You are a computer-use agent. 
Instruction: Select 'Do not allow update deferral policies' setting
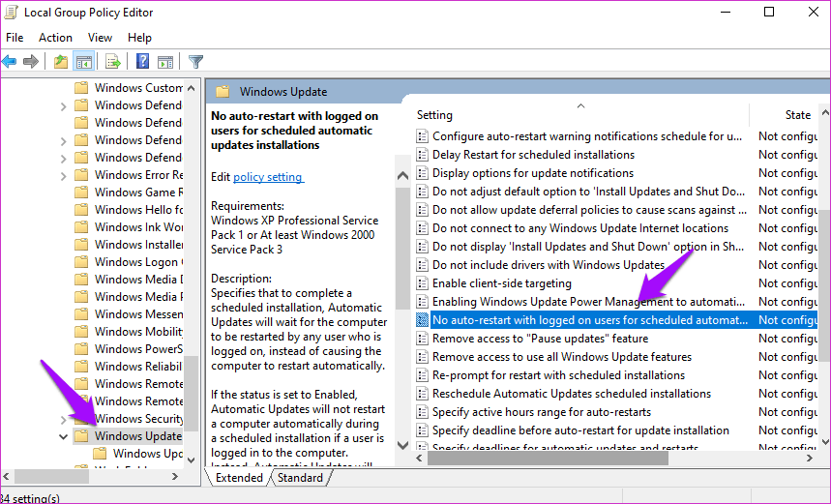pos(589,210)
